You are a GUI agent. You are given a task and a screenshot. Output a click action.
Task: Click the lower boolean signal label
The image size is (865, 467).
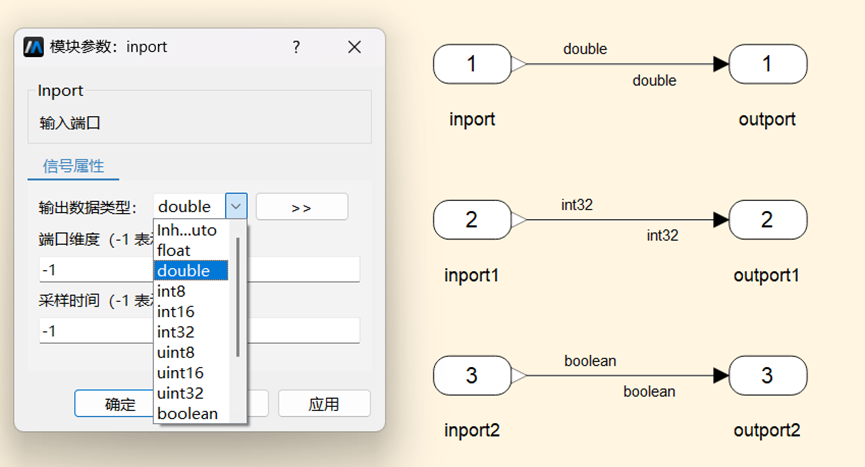point(649,391)
